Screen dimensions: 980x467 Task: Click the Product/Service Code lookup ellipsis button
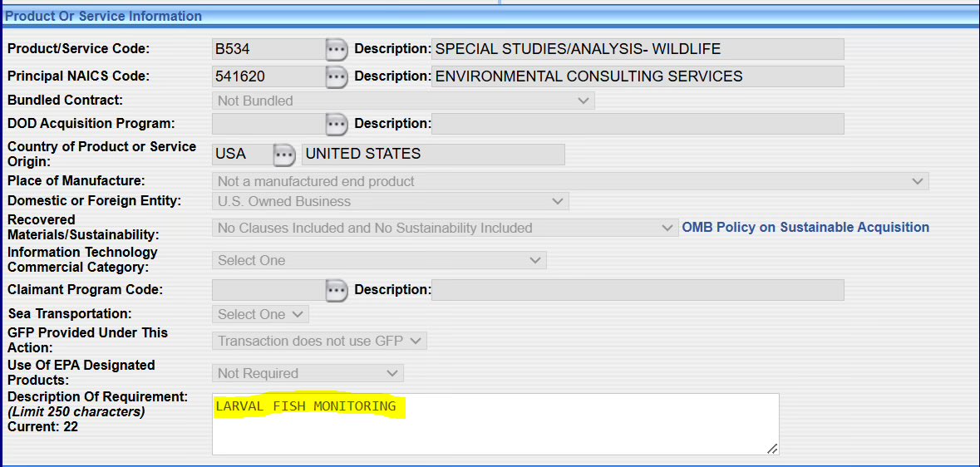(335, 49)
